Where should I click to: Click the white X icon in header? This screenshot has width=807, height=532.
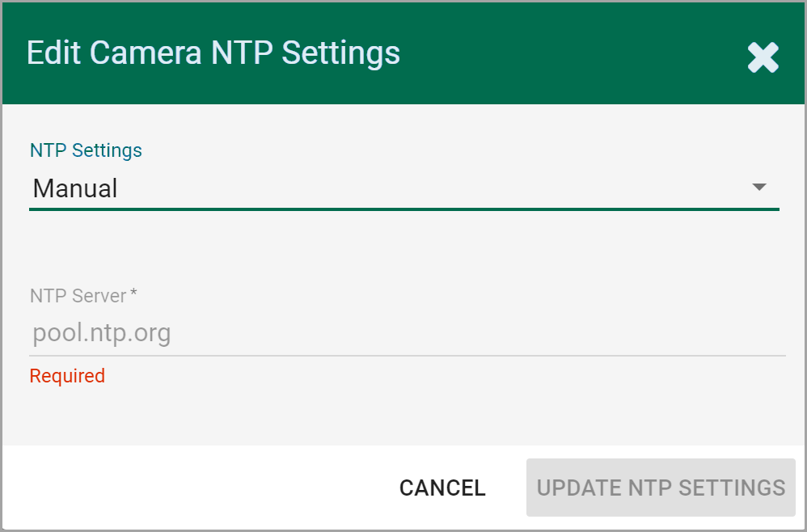click(763, 57)
